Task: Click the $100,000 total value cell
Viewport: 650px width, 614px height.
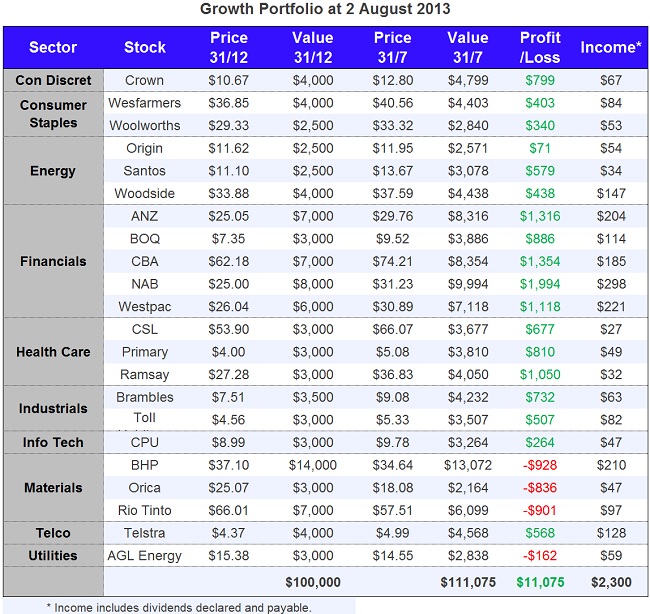Action: (x=312, y=581)
